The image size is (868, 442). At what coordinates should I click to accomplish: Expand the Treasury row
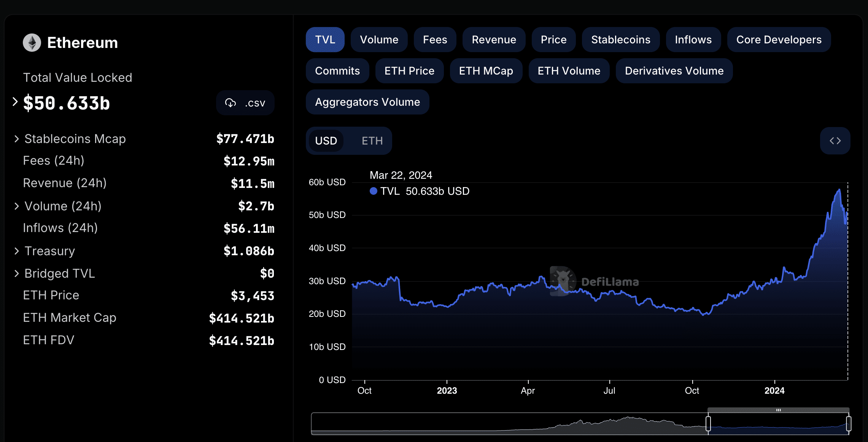(16, 251)
